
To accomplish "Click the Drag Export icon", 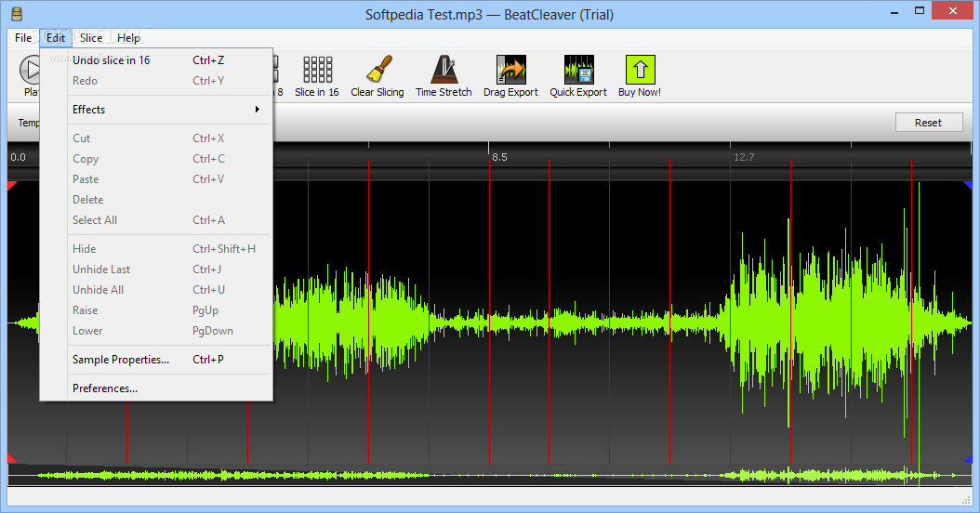I will tap(511, 70).
